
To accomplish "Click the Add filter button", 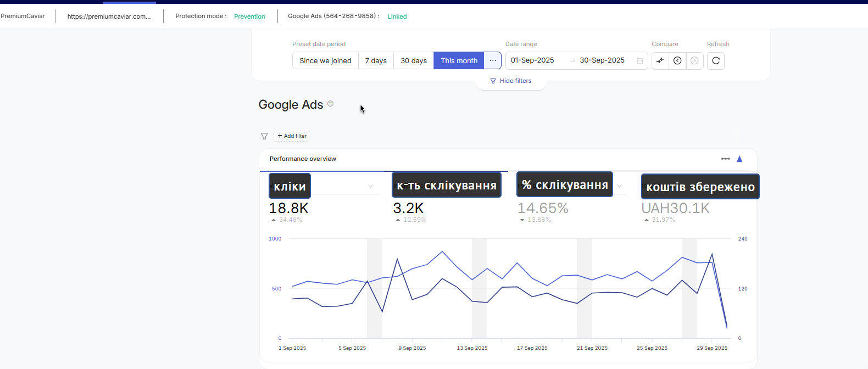I will click(292, 136).
